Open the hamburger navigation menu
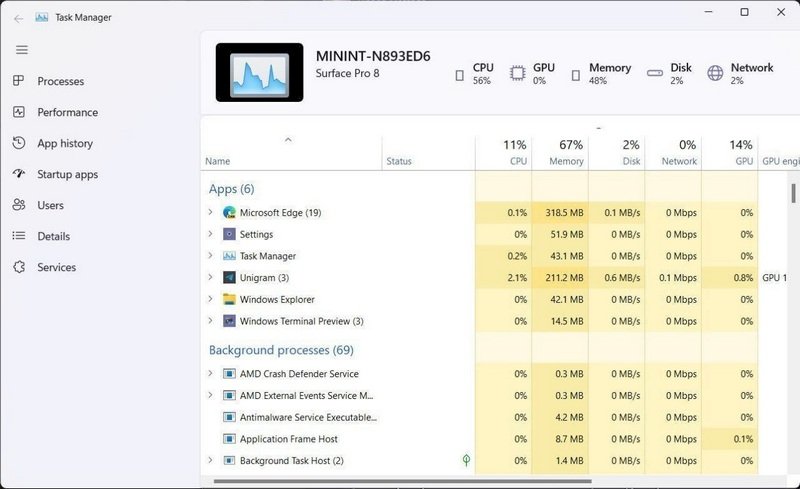Image resolution: width=800 pixels, height=489 pixels. click(x=21, y=50)
